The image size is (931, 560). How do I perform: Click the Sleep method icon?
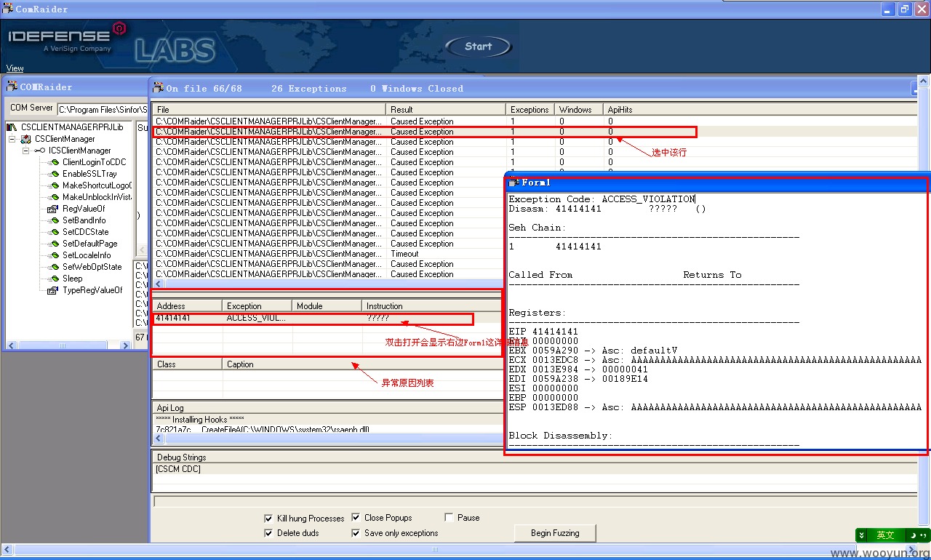click(x=53, y=279)
